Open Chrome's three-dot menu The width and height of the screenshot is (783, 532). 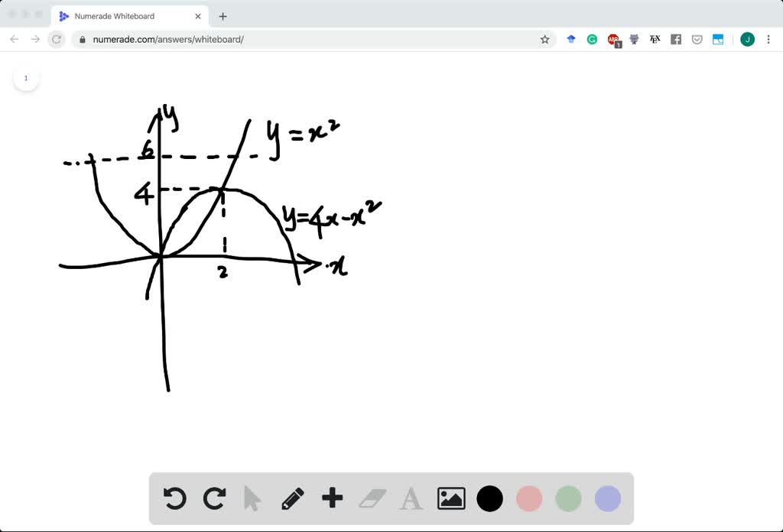tap(768, 39)
